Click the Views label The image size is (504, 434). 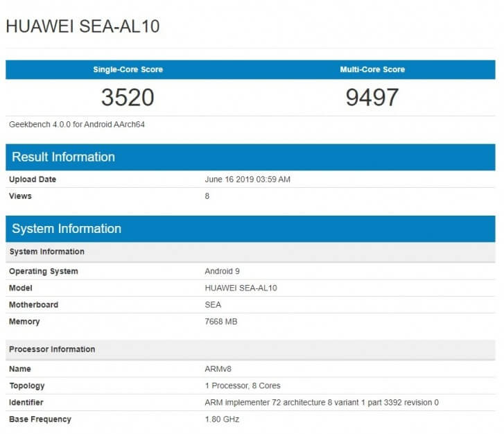click(x=20, y=196)
